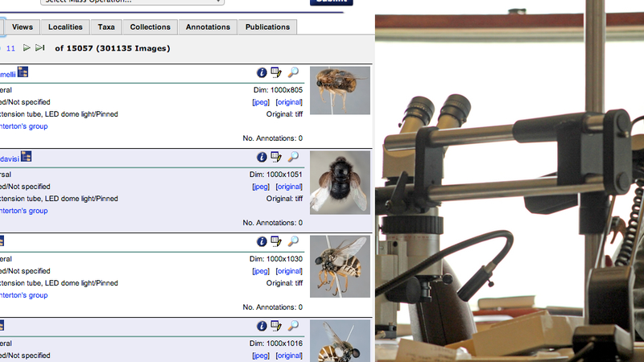644x362 pixels.
Task: Open jpeg link for 1000x805 image
Action: (261, 102)
